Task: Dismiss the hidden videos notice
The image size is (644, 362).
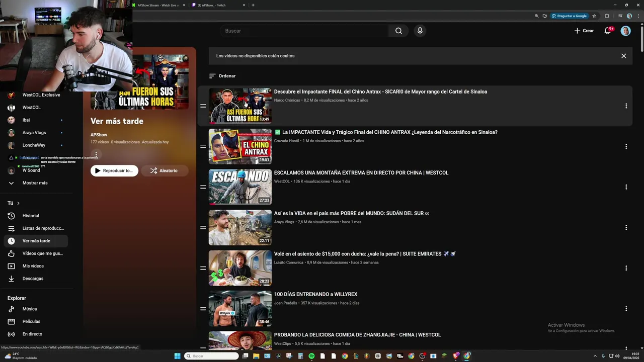Action: coord(623,56)
